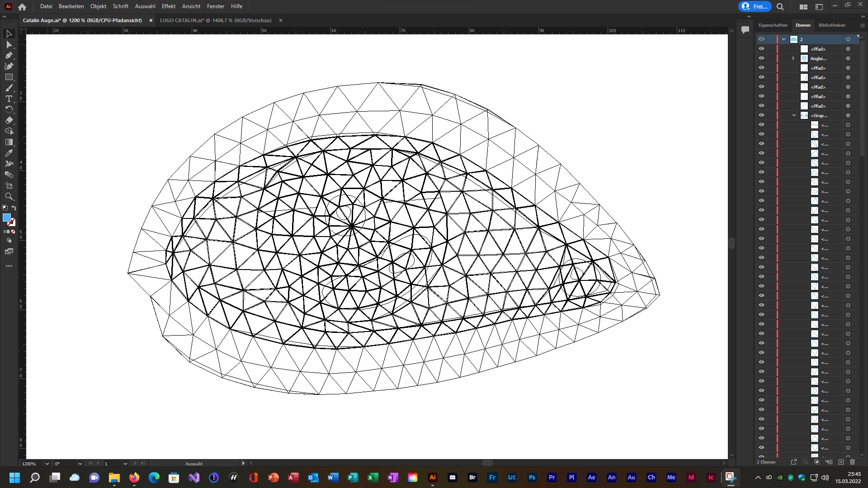Click the delete selection trash icon

[x=852, y=462]
